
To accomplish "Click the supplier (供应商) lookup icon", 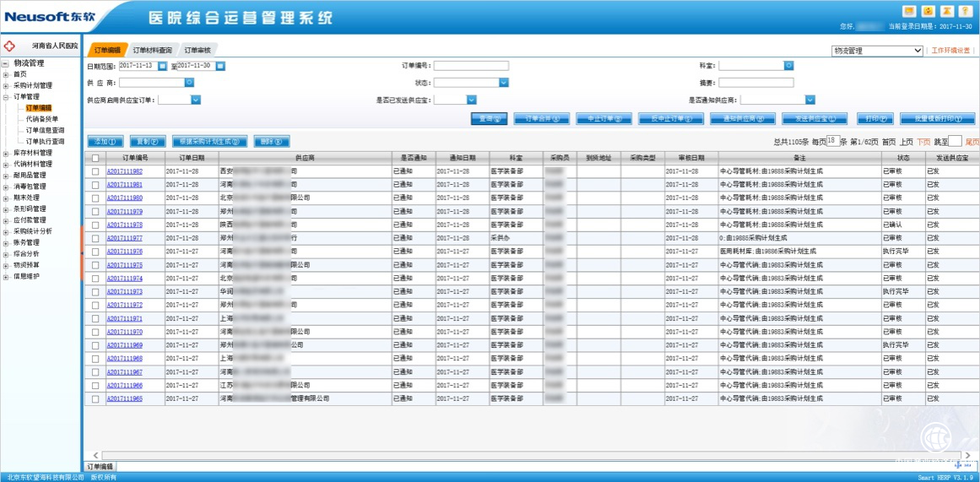I will pyautogui.click(x=190, y=83).
